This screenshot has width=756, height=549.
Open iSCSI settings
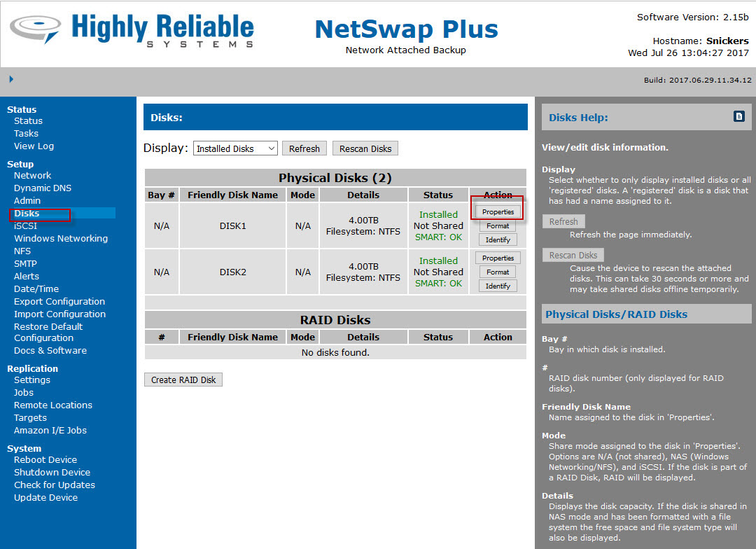point(25,225)
